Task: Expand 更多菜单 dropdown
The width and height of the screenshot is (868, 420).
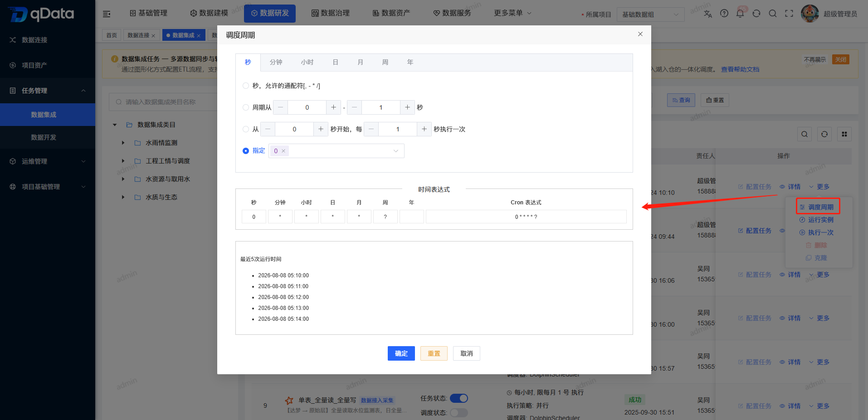Action: 512,13
